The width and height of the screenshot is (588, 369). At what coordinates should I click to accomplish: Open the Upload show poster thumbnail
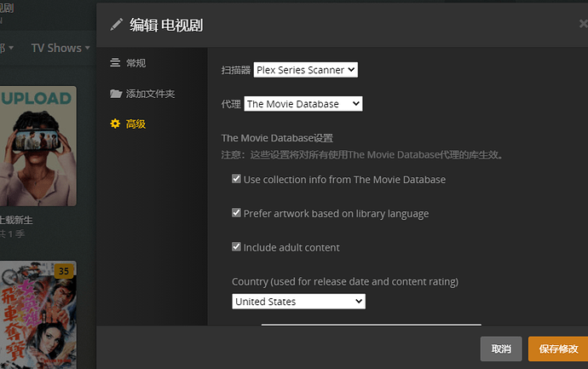[x=37, y=145]
